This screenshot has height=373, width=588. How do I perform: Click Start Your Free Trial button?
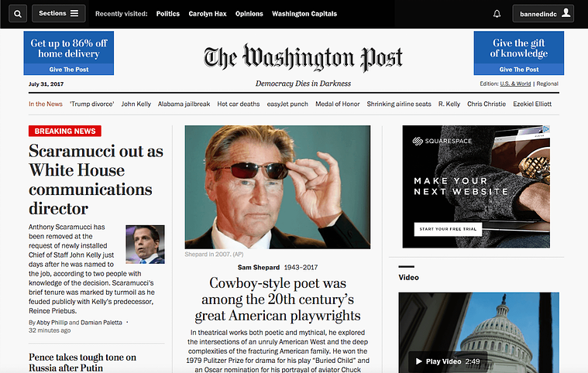448,229
